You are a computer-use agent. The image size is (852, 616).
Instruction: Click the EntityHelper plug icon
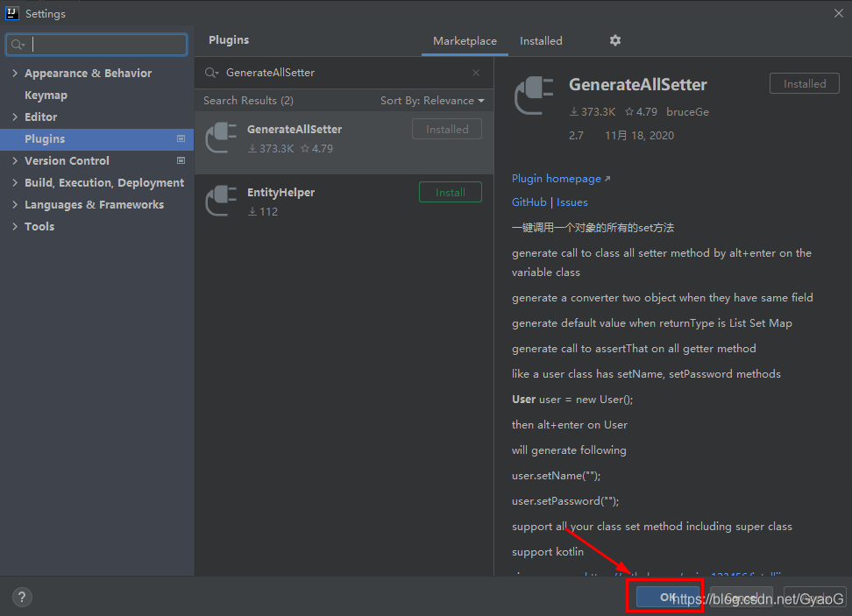[221, 201]
